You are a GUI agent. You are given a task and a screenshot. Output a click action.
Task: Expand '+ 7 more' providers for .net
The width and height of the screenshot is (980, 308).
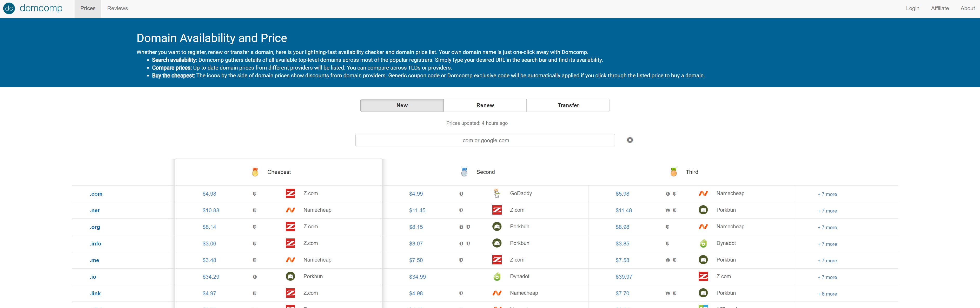[x=827, y=211]
